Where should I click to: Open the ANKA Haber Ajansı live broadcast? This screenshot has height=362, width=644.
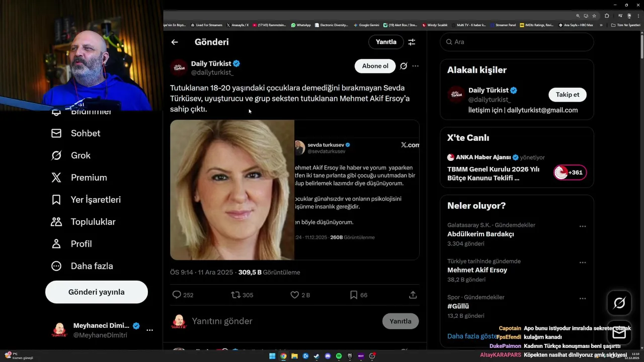[x=517, y=168]
